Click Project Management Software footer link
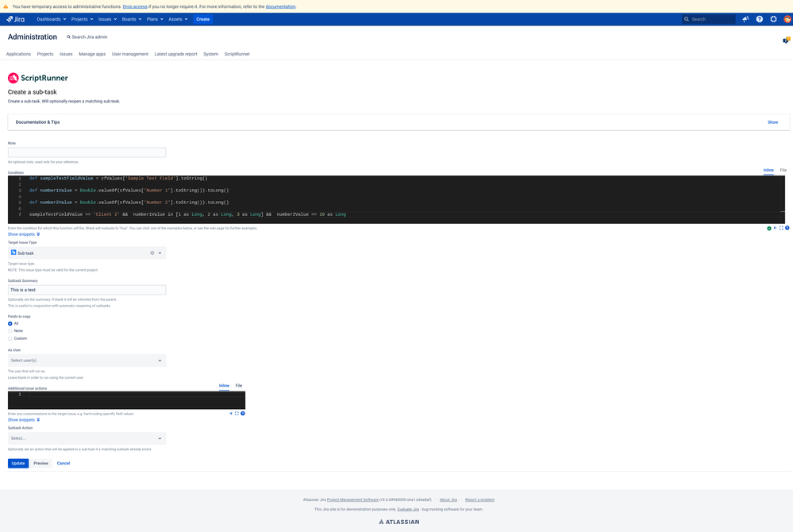 point(352,500)
